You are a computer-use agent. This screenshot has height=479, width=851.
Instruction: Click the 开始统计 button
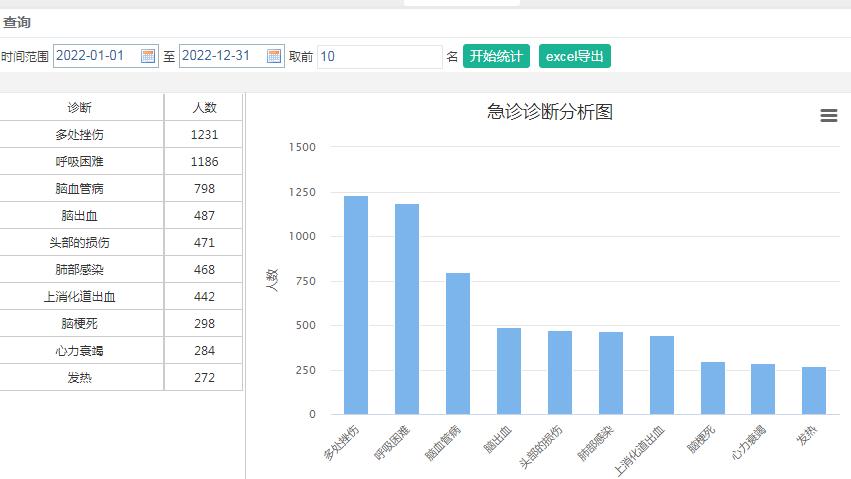496,56
